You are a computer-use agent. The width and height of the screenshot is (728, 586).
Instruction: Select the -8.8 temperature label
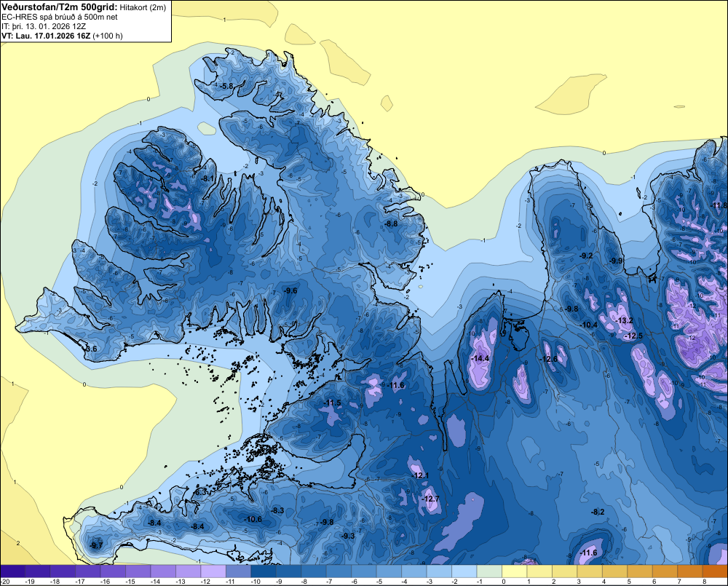(392, 223)
